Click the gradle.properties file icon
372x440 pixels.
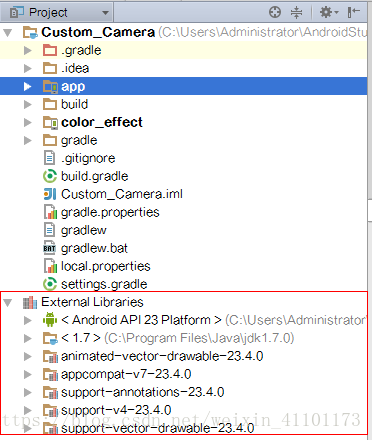click(50, 212)
